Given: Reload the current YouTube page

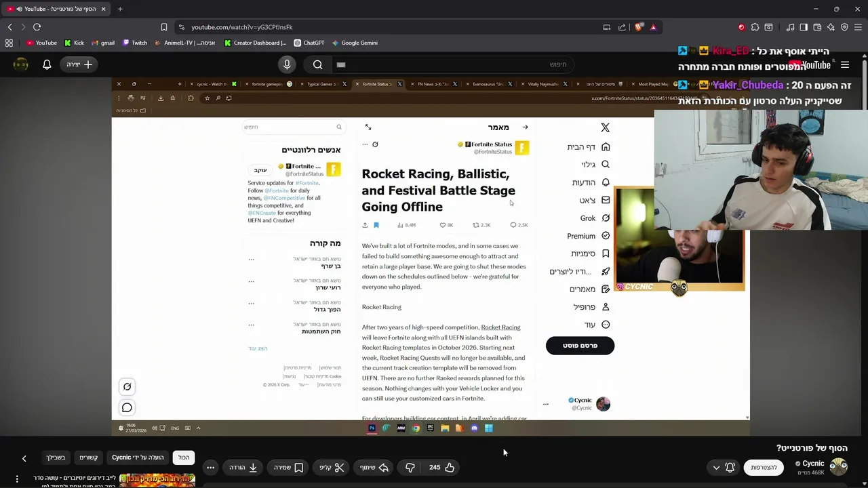Looking at the screenshot, I should (x=37, y=27).
